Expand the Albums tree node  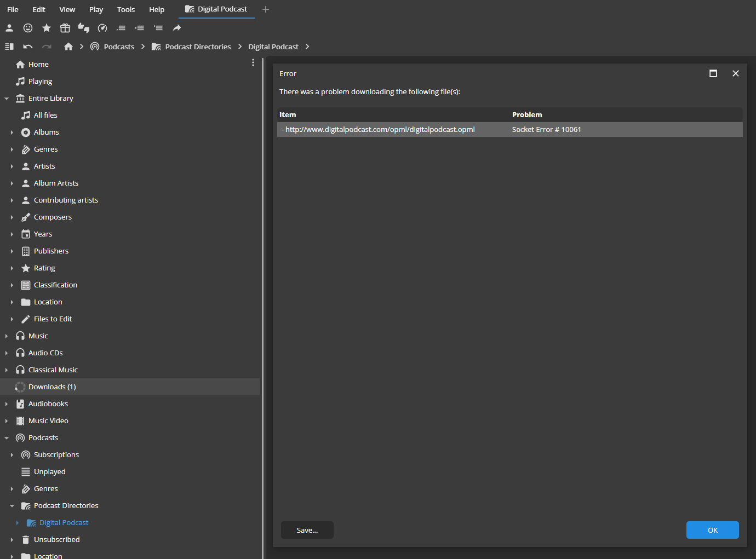point(12,132)
